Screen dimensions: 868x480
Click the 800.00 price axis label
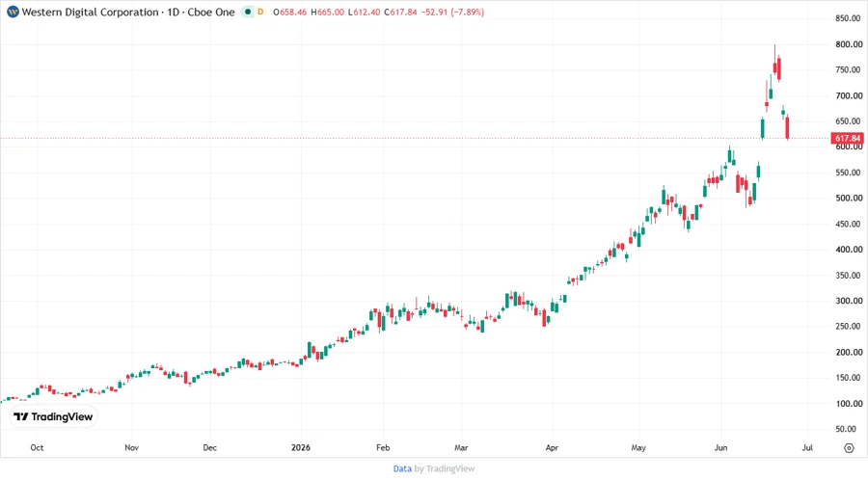pos(849,44)
